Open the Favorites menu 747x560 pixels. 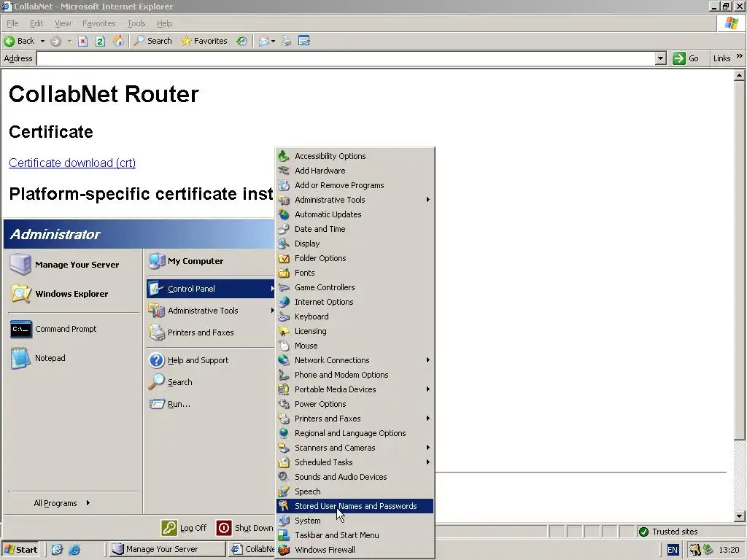coord(99,23)
